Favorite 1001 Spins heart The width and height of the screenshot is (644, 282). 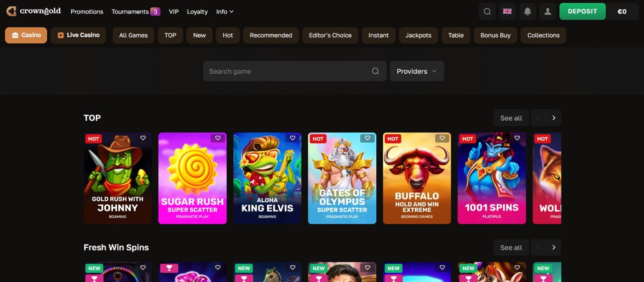[x=517, y=138]
